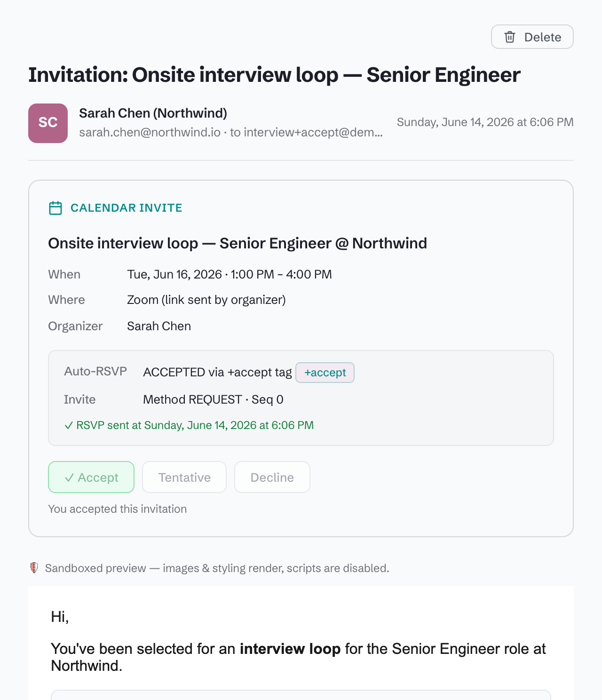This screenshot has width=602, height=700.
Task: Click the checkmark on Accept button
Action: coord(69,477)
